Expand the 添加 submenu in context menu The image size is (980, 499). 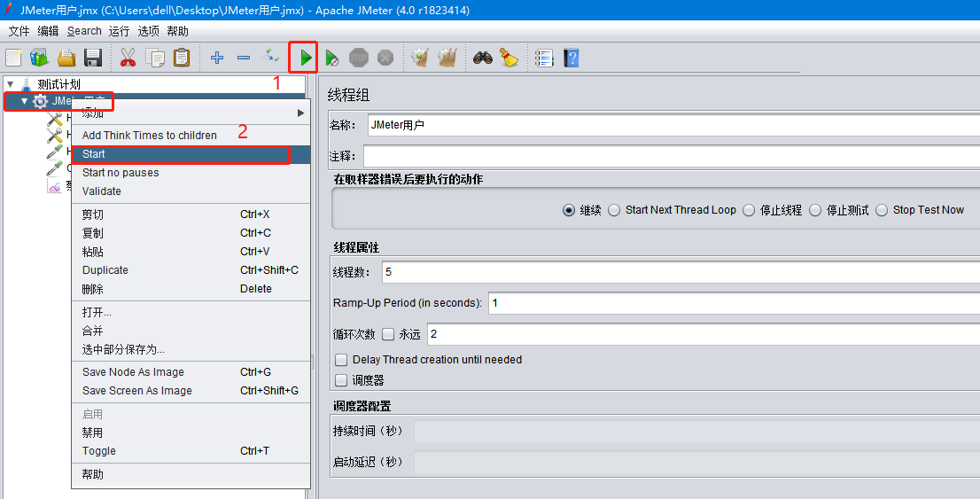click(191, 113)
